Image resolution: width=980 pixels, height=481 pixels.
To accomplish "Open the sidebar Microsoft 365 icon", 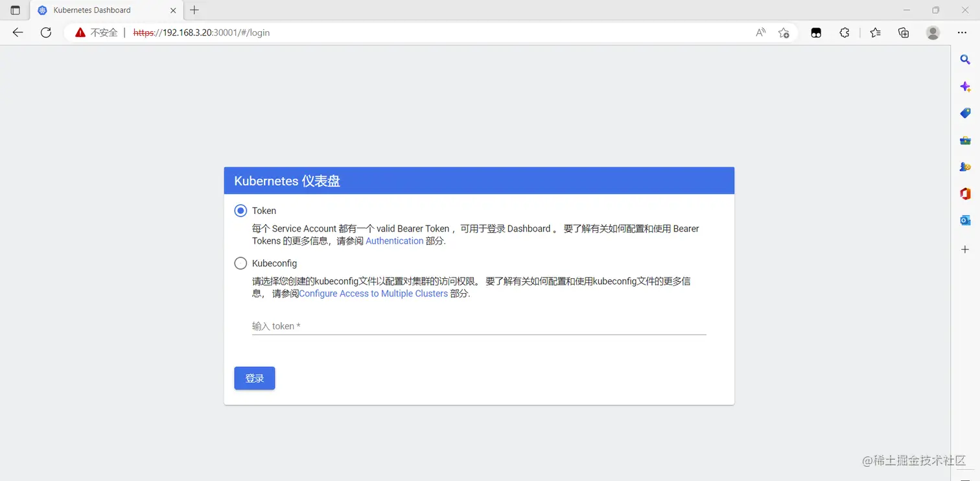I will click(965, 193).
